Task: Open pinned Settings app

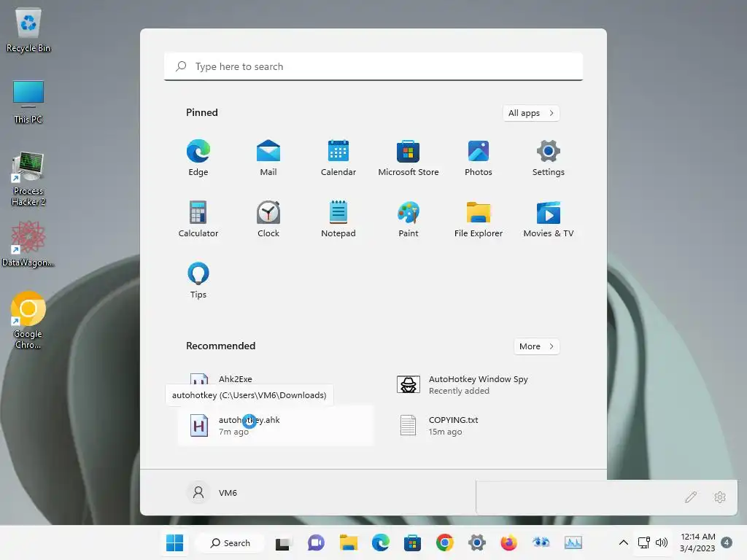Action: point(549,157)
